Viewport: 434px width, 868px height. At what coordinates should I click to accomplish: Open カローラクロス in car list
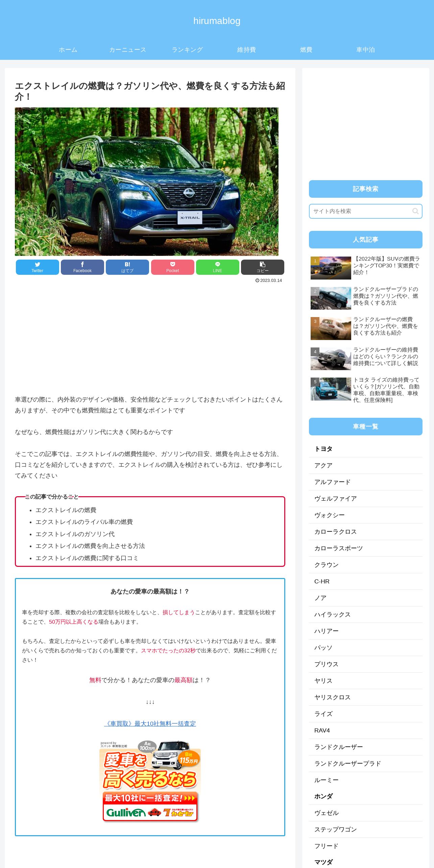(x=365, y=532)
